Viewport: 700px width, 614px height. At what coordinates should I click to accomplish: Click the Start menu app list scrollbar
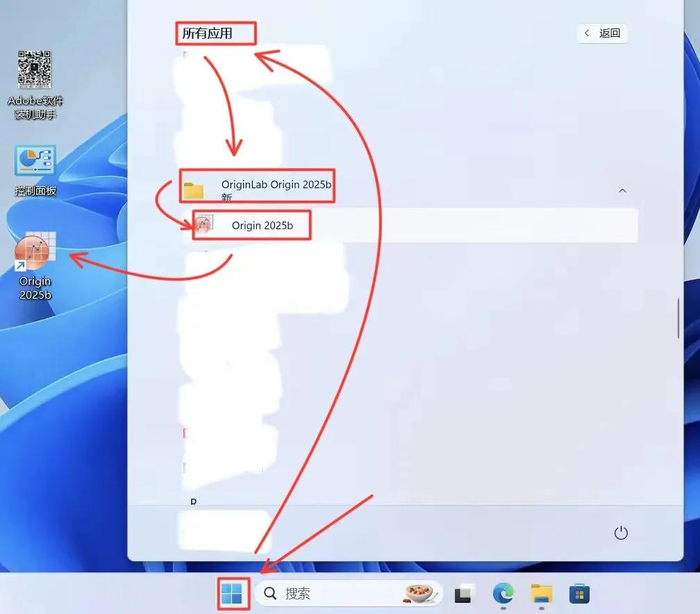pyautogui.click(x=678, y=318)
